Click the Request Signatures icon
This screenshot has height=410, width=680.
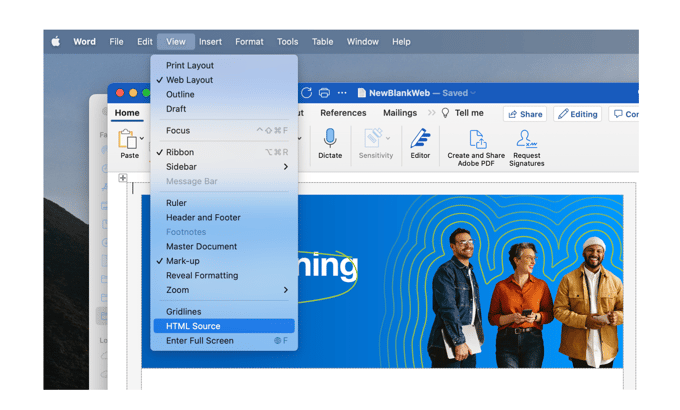(526, 140)
